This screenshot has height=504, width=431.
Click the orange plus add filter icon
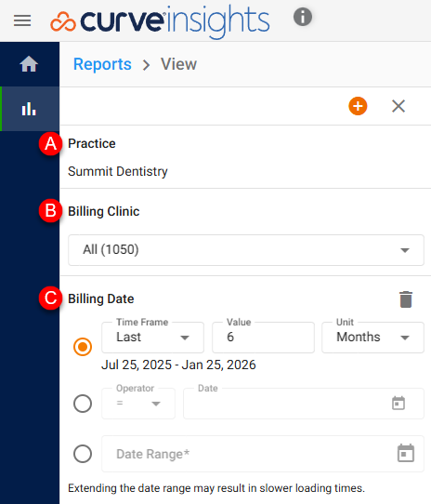(x=358, y=106)
